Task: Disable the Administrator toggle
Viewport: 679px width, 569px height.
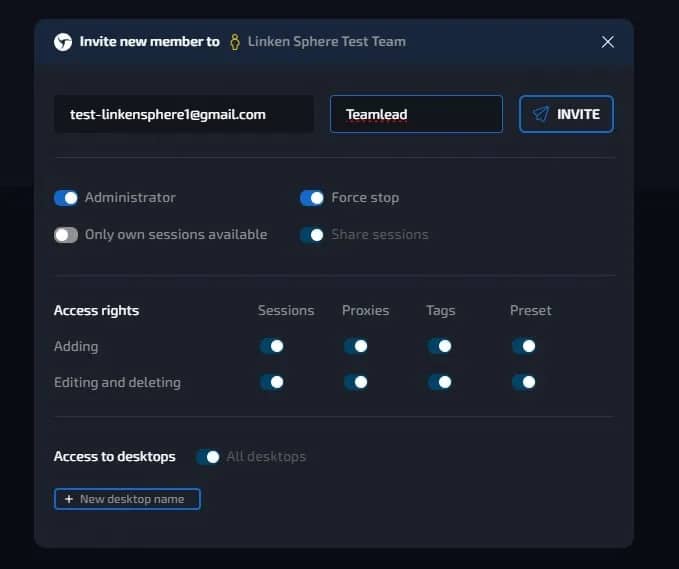Action: pyautogui.click(x=66, y=198)
